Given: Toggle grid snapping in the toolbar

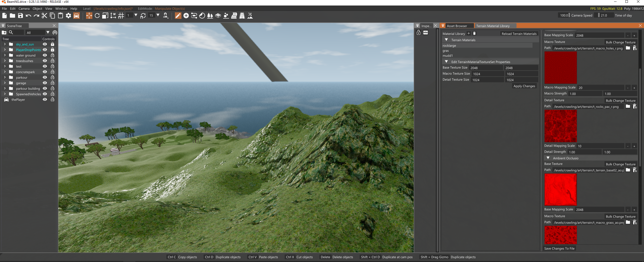Looking at the screenshot, I should tap(121, 16).
